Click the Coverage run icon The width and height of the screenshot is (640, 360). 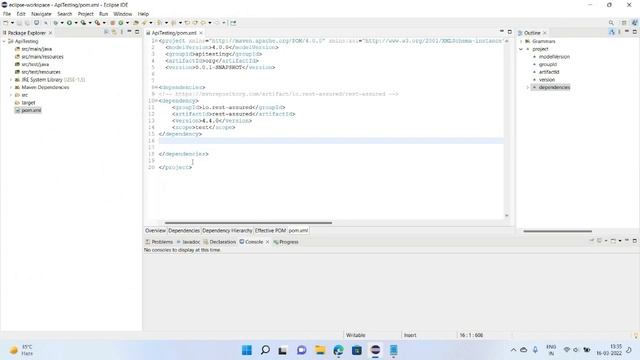[x=83, y=23]
